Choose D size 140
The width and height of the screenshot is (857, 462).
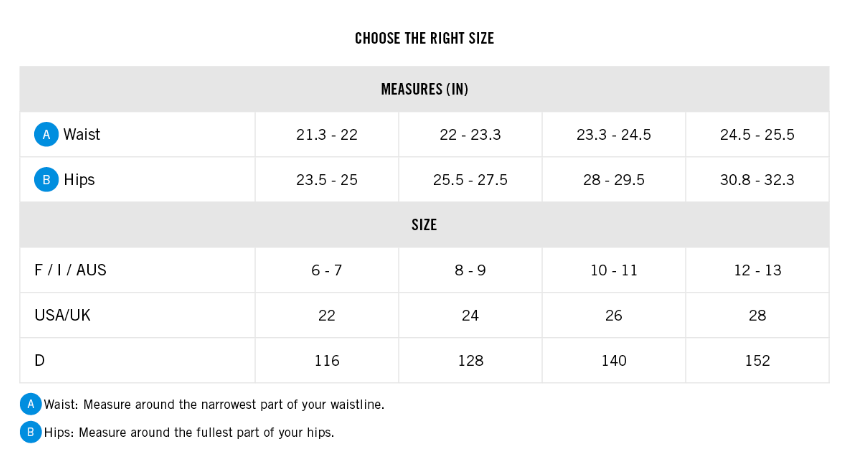tap(614, 360)
